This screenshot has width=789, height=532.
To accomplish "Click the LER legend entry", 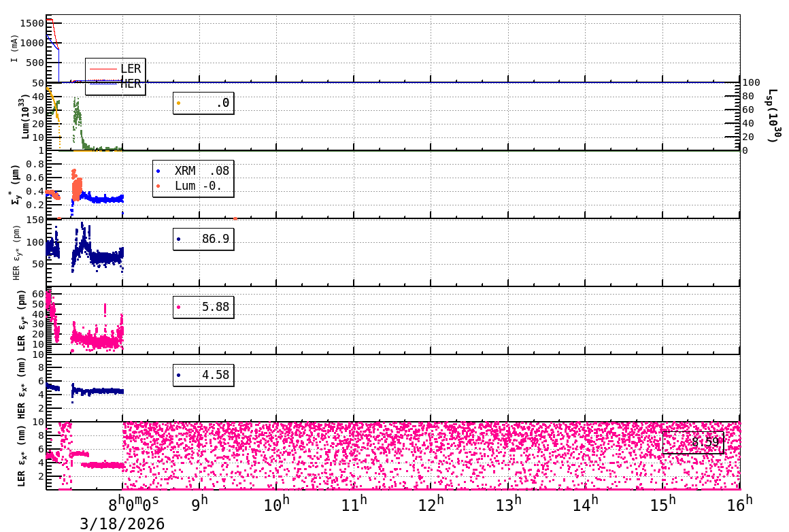I will pyautogui.click(x=115, y=69).
